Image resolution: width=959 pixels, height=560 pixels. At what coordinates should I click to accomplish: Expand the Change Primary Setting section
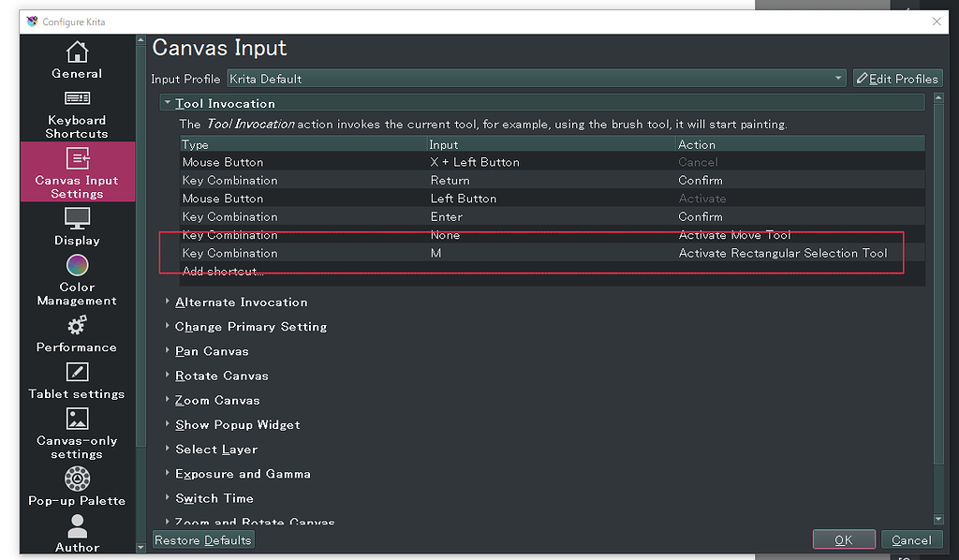pos(167,326)
